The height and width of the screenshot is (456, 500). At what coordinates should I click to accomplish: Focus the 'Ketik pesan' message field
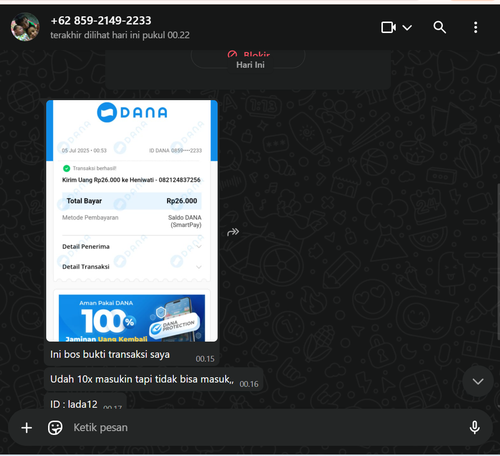point(267,428)
